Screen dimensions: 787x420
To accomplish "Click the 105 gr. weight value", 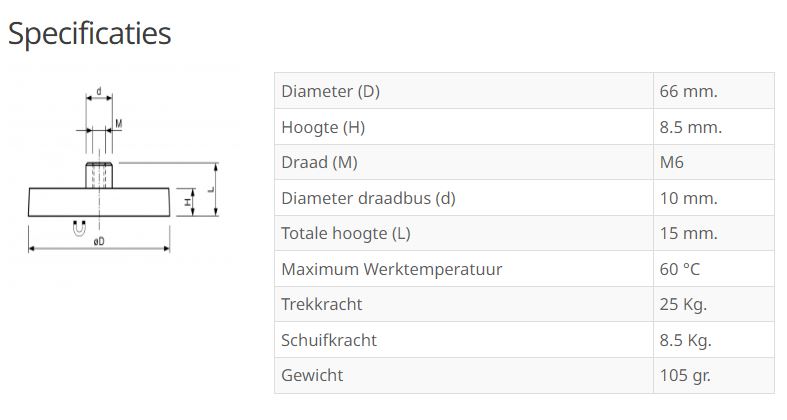I will coord(685,375).
